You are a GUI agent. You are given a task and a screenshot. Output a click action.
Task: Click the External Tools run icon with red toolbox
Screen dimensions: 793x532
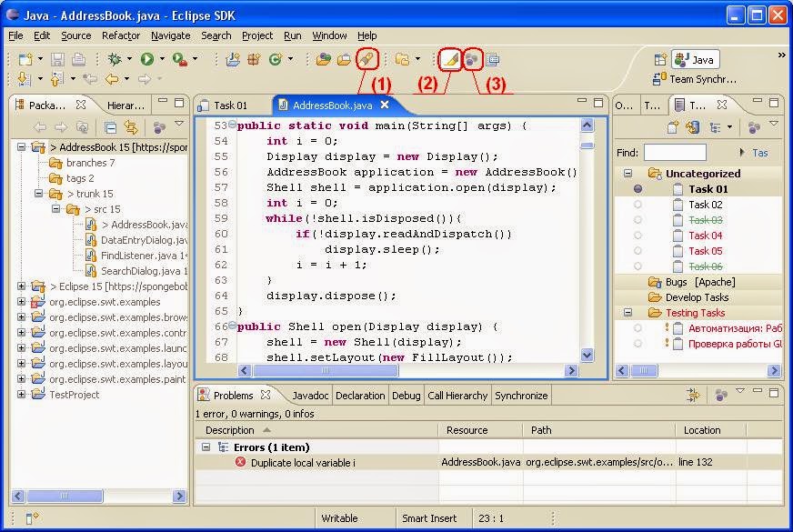(179, 60)
